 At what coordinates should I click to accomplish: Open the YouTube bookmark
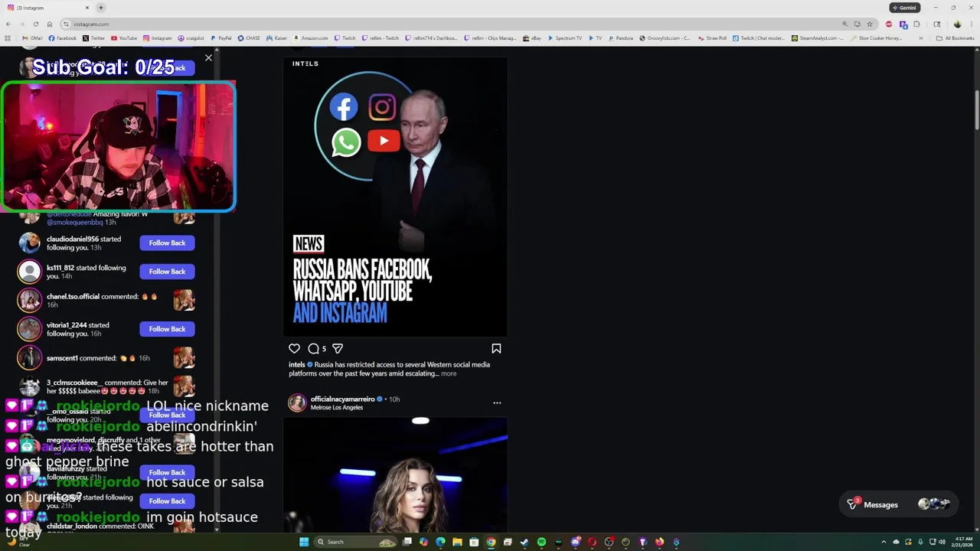(x=124, y=37)
